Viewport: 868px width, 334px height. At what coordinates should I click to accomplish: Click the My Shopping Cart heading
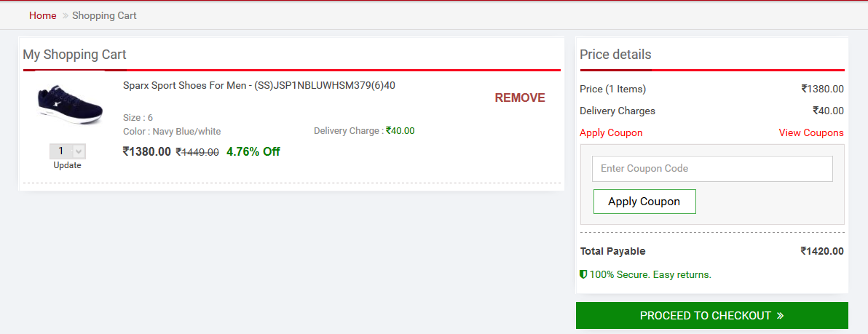[x=75, y=55]
